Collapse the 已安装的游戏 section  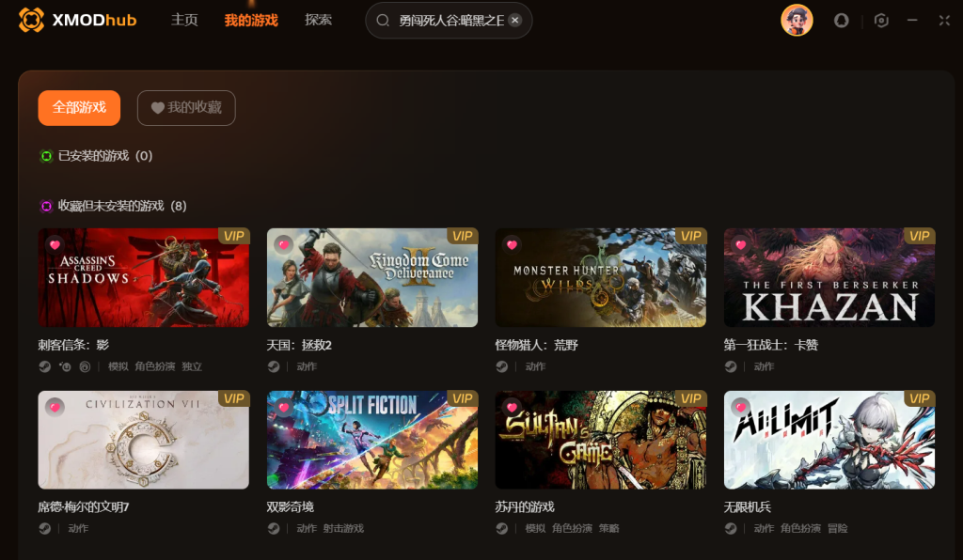96,156
